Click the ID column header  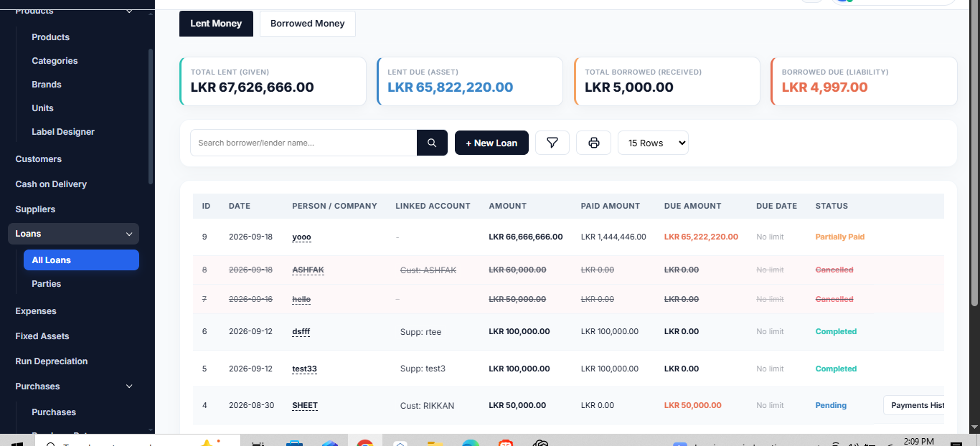206,206
